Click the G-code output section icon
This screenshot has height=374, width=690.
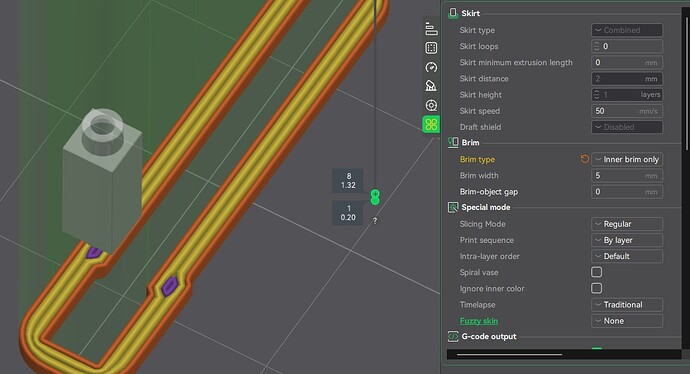(x=453, y=337)
